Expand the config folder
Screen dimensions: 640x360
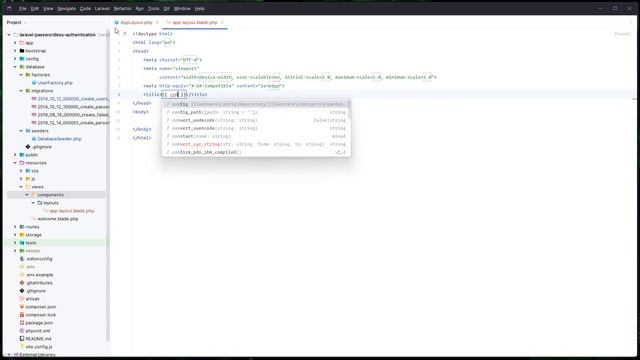15,59
